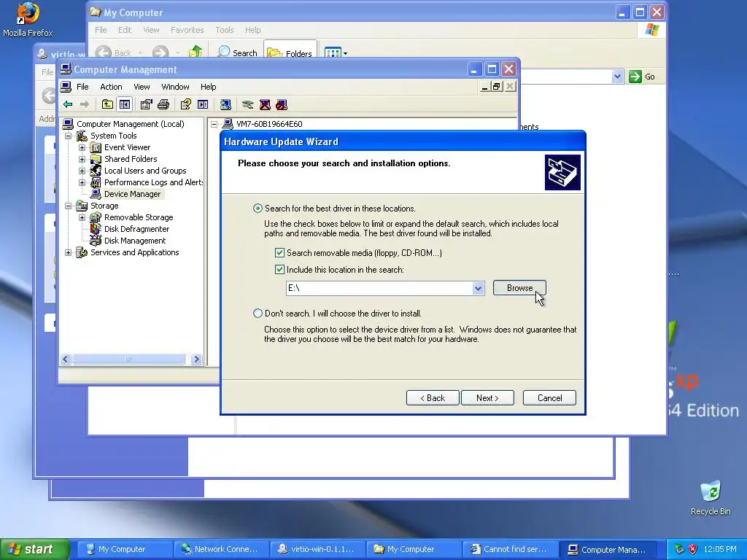Click the Browse button
The image size is (747, 560).
pos(519,288)
